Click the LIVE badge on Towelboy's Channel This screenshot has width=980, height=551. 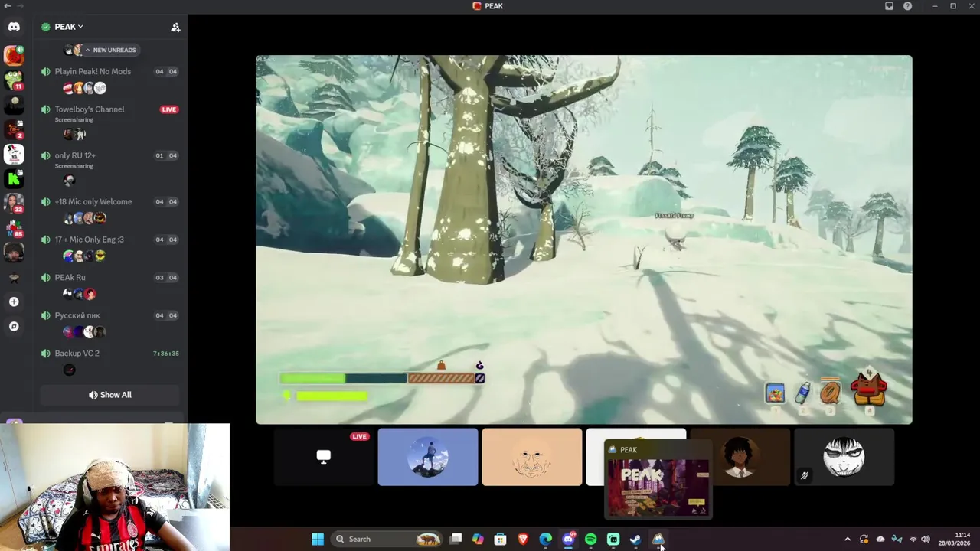click(x=169, y=109)
